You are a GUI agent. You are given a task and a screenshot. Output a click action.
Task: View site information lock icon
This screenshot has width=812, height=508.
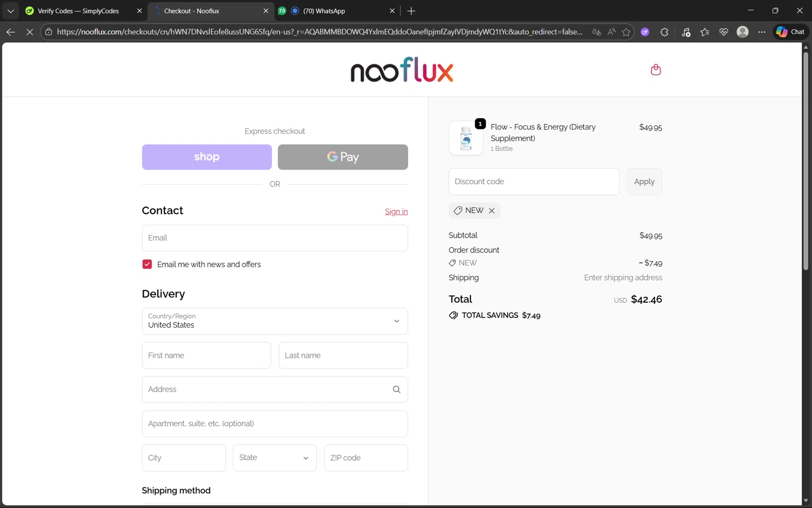49,32
